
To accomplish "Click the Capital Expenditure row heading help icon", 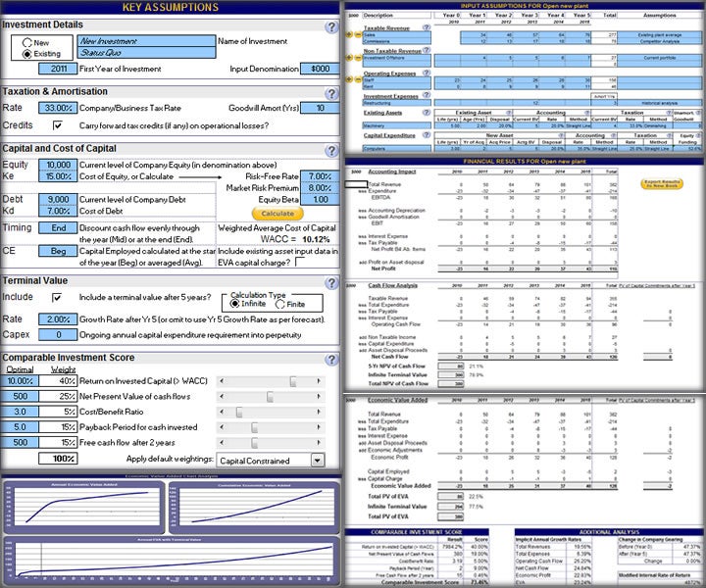I will [x=426, y=134].
